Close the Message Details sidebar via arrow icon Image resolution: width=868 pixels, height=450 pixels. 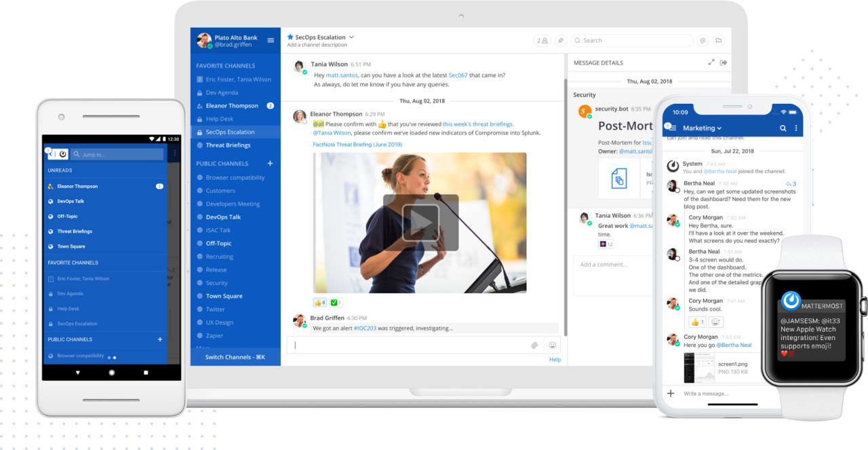tap(724, 62)
